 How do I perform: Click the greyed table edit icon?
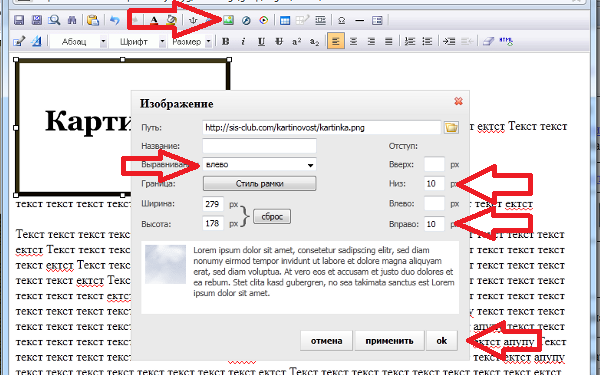click(302, 20)
